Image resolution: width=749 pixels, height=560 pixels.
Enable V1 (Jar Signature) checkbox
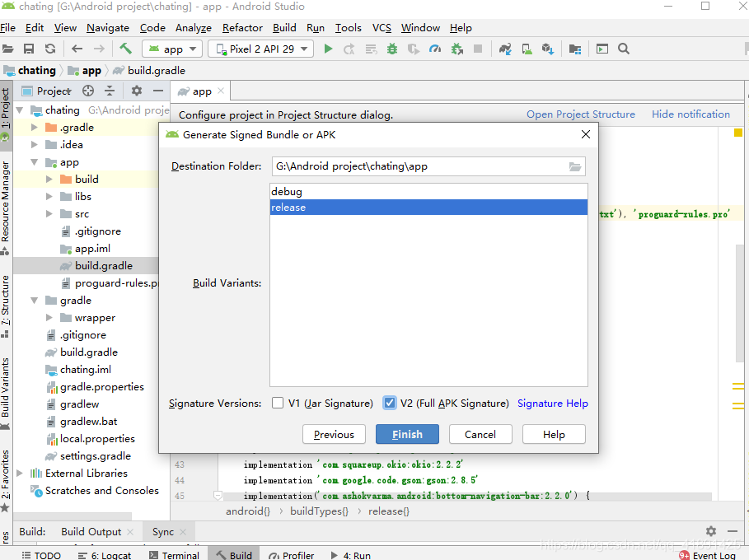click(x=278, y=403)
